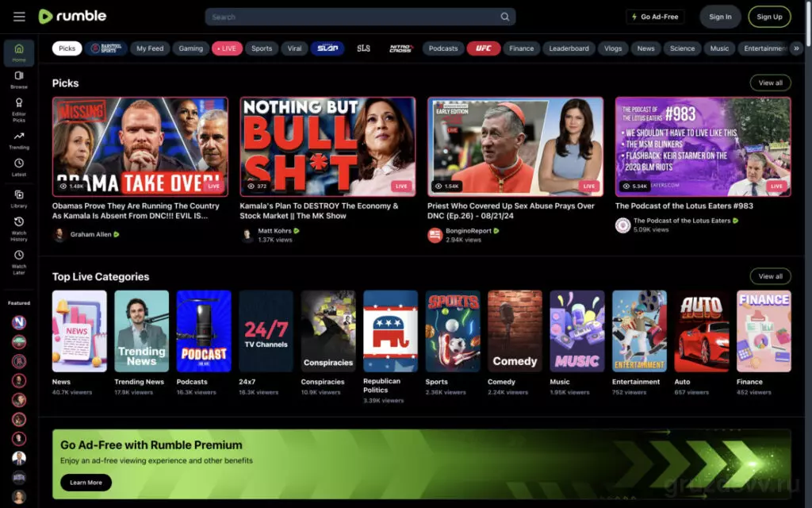This screenshot has width=812, height=508.
Task: Select the Finance tab
Action: click(x=521, y=48)
